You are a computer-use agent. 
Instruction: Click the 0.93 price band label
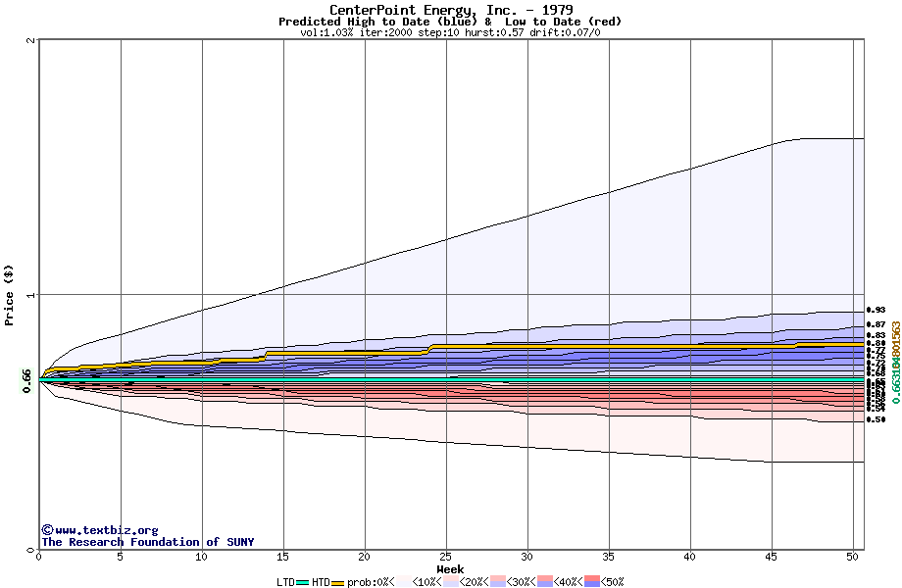[x=876, y=311]
